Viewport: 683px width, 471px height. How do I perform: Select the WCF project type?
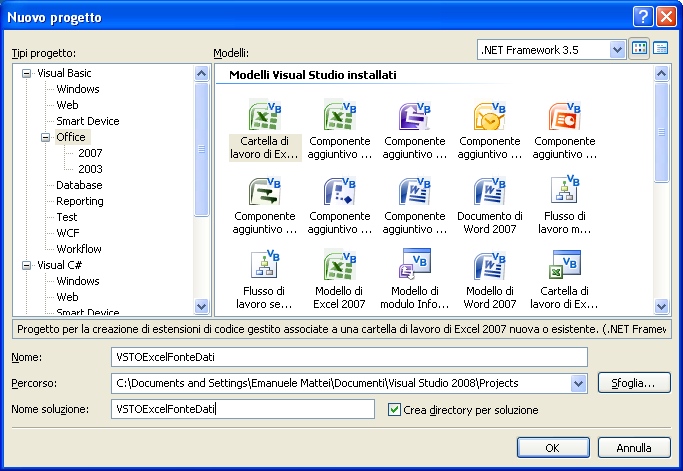[68, 233]
